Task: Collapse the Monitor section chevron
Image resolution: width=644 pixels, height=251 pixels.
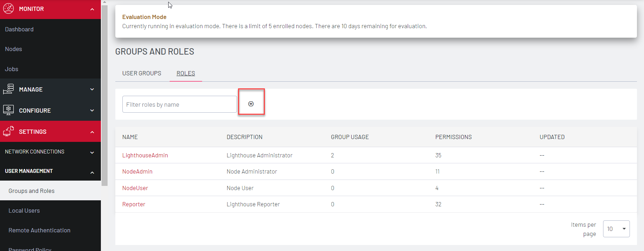Action: [x=92, y=9]
